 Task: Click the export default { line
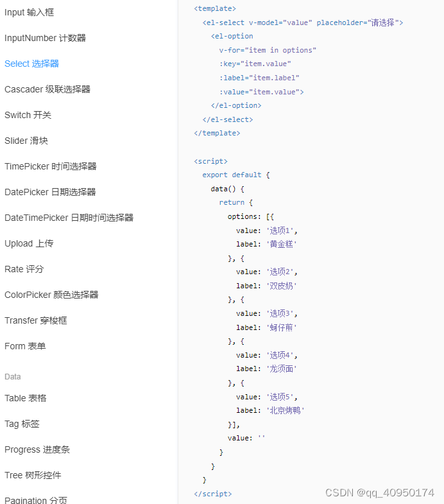click(x=236, y=175)
